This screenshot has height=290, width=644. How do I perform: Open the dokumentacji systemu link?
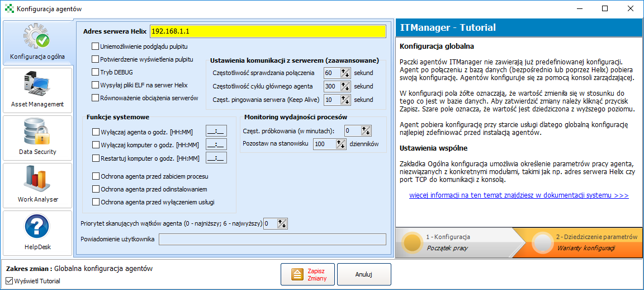[x=519, y=195]
